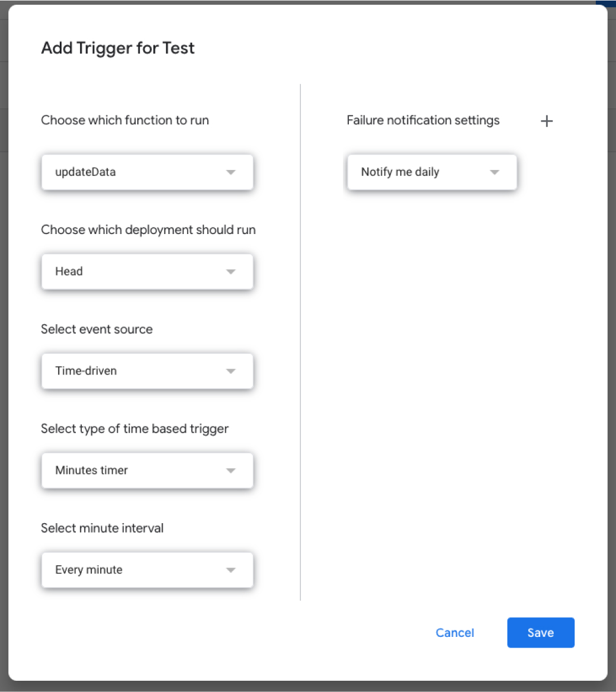Open the time based trigger type dropdown
616x692 pixels.
[x=147, y=470]
